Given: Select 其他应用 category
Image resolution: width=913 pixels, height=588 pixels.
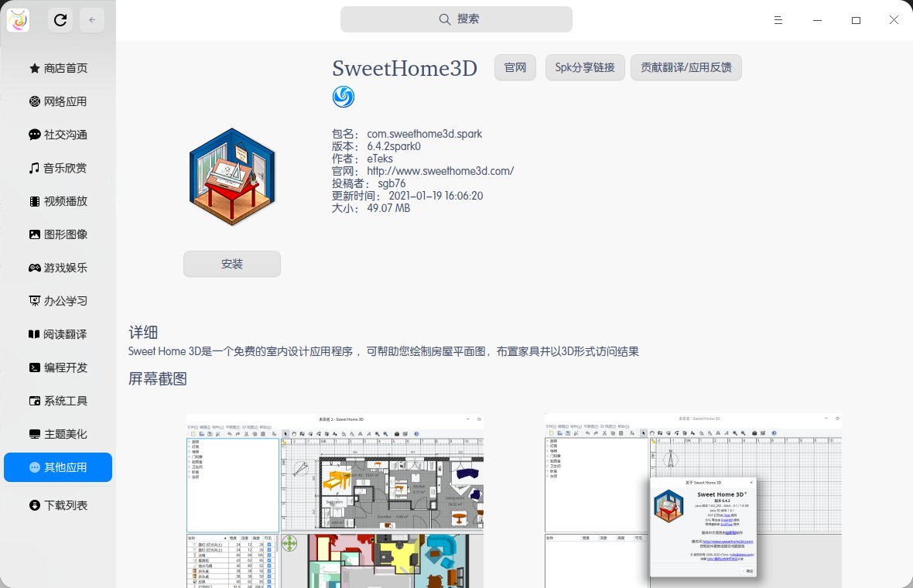Looking at the screenshot, I should click(58, 467).
